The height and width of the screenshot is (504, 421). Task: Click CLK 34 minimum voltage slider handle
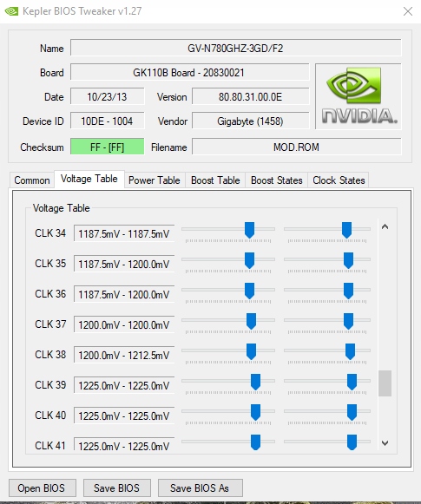tap(249, 230)
